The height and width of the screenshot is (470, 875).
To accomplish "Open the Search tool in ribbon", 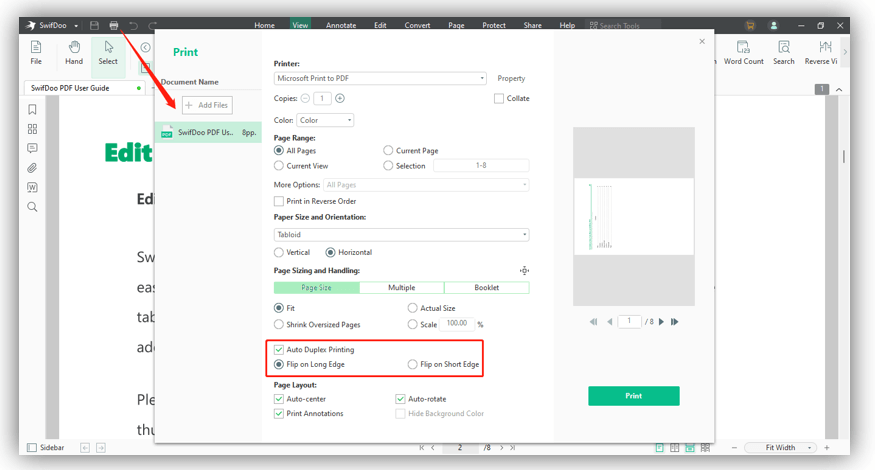I will (783, 53).
